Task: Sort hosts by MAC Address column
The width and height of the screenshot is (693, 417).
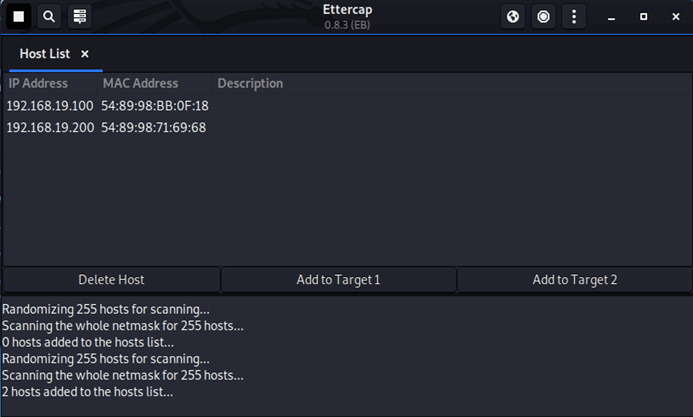Action: click(155, 83)
